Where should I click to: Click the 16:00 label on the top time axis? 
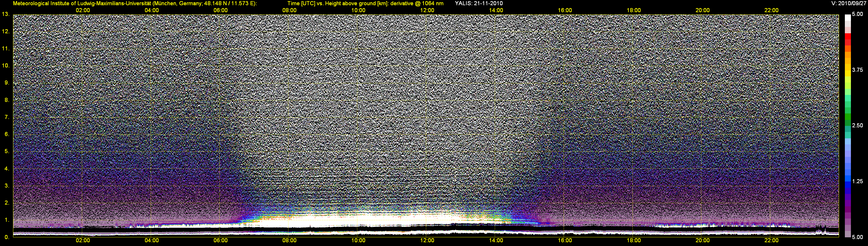coord(565,10)
